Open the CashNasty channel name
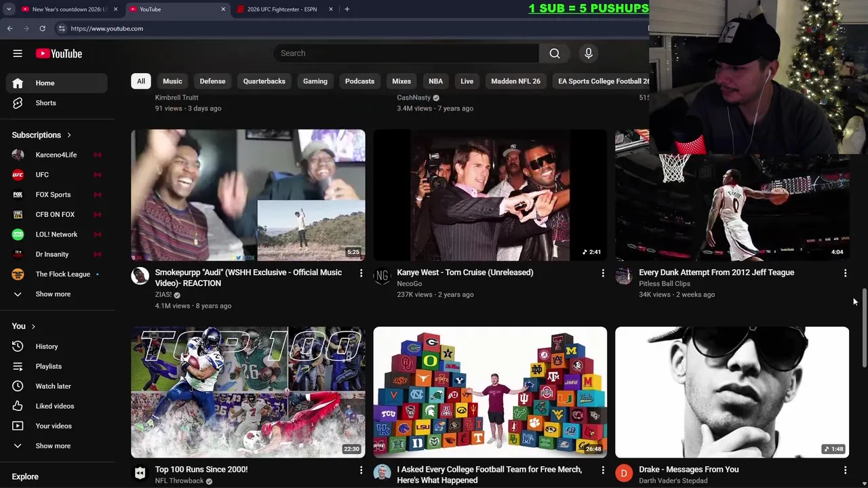The height and width of the screenshot is (488, 868). point(414,98)
